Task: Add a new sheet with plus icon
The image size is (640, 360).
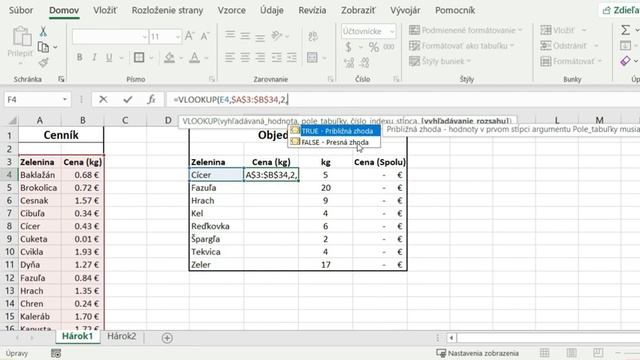Action: [167, 338]
